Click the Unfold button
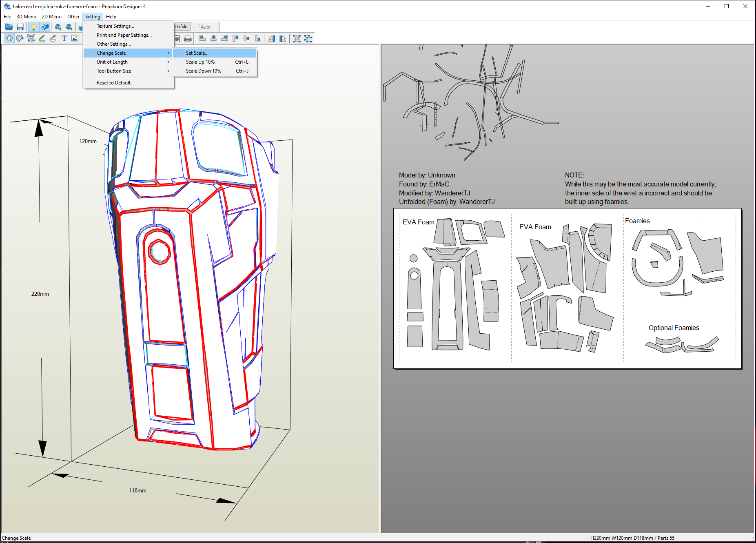This screenshot has height=543, width=756. [x=182, y=27]
